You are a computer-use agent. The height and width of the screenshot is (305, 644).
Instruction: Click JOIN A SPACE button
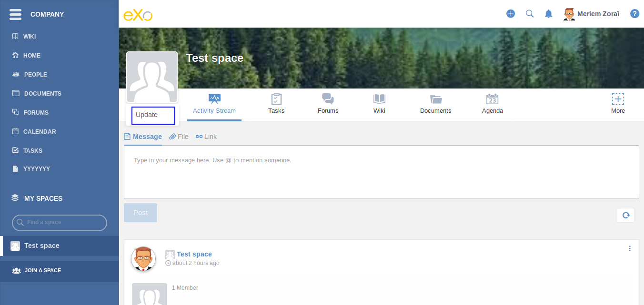60,271
